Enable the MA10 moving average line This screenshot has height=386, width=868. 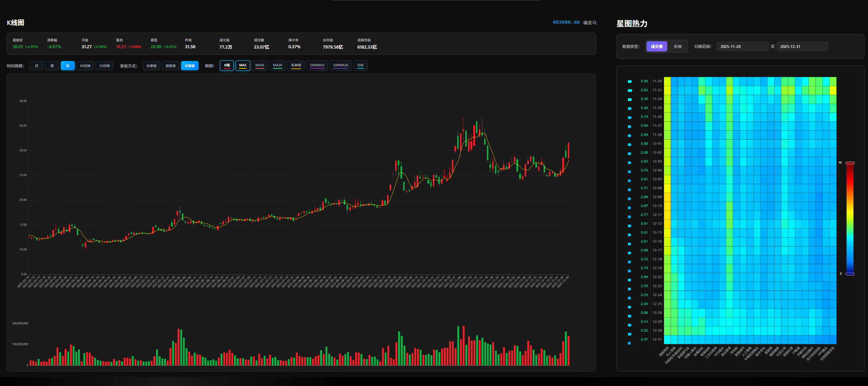click(x=260, y=66)
